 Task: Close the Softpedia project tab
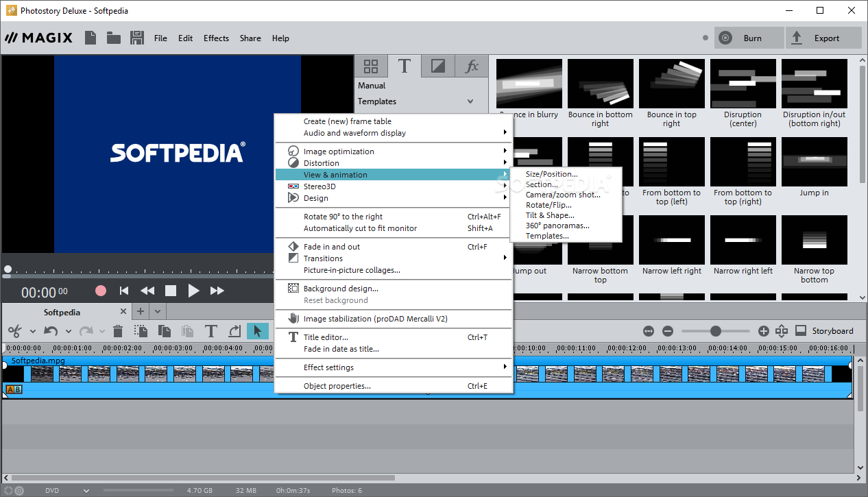(x=123, y=312)
